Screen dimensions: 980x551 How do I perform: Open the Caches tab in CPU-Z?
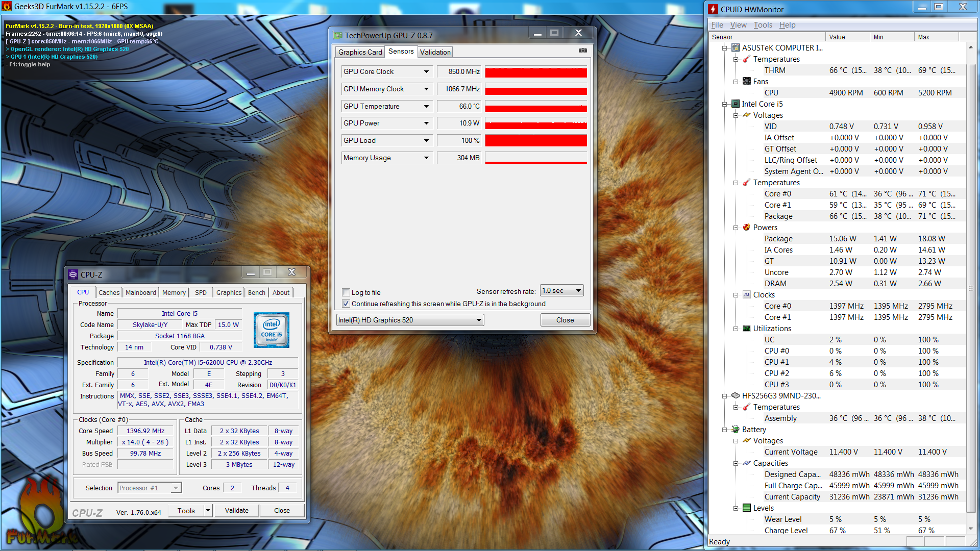[109, 292]
